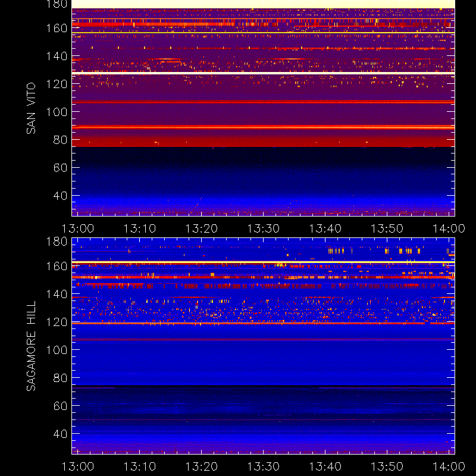The height and width of the screenshot is (476, 476).
Task: Select the 160 tick label on SAN VITO plot
Action: click(57, 28)
